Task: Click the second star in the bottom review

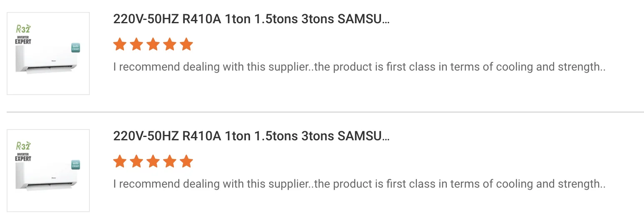Action: pyautogui.click(x=136, y=161)
